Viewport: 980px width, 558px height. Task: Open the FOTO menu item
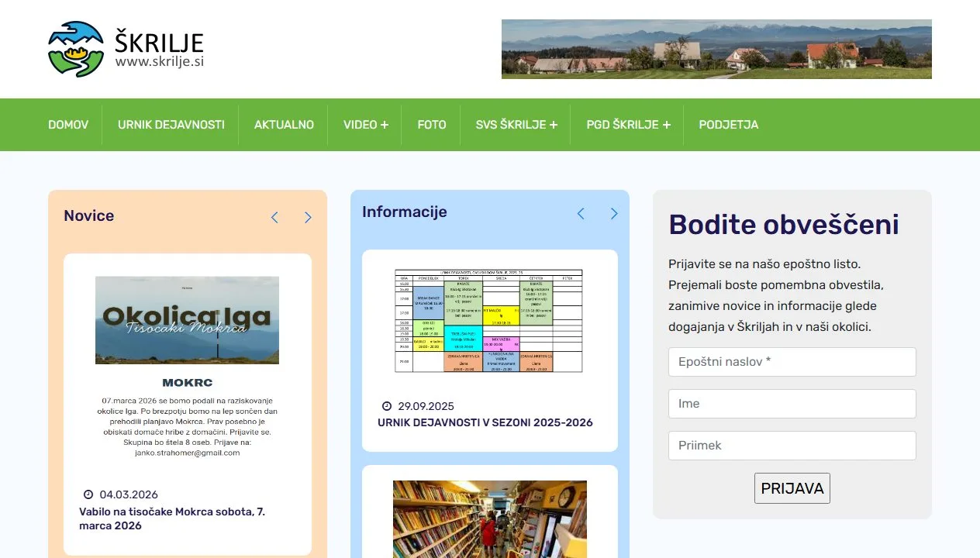[432, 125]
